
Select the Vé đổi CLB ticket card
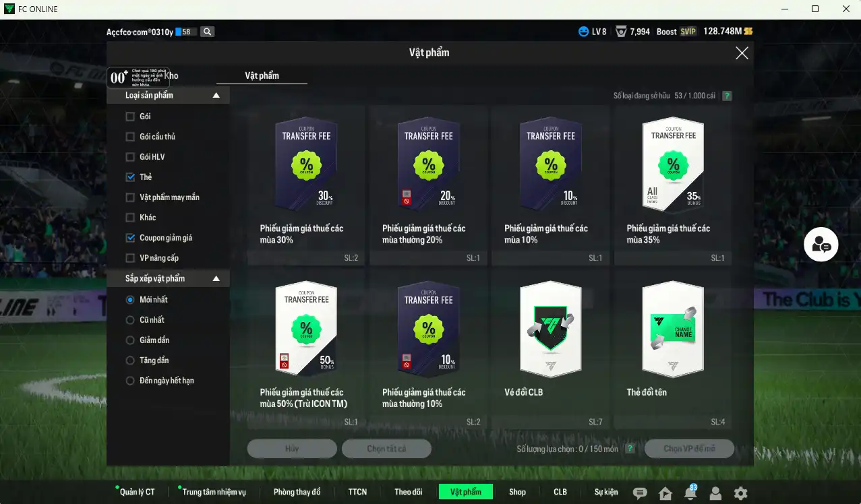pos(551,349)
